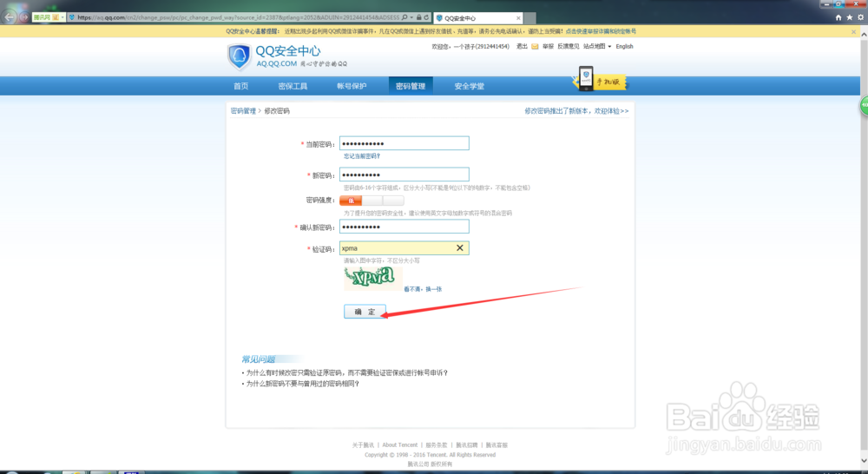Open the mail envelope icon
The width and height of the screenshot is (868, 474).
pyautogui.click(x=535, y=47)
